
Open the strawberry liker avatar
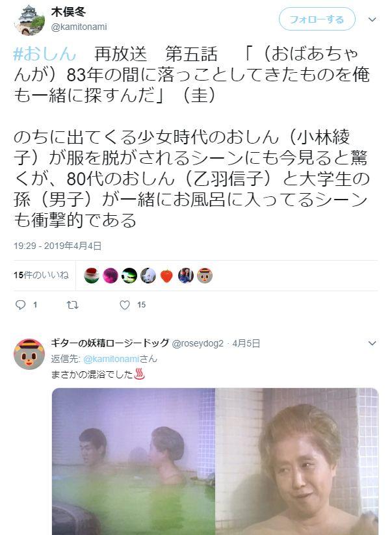click(167, 276)
